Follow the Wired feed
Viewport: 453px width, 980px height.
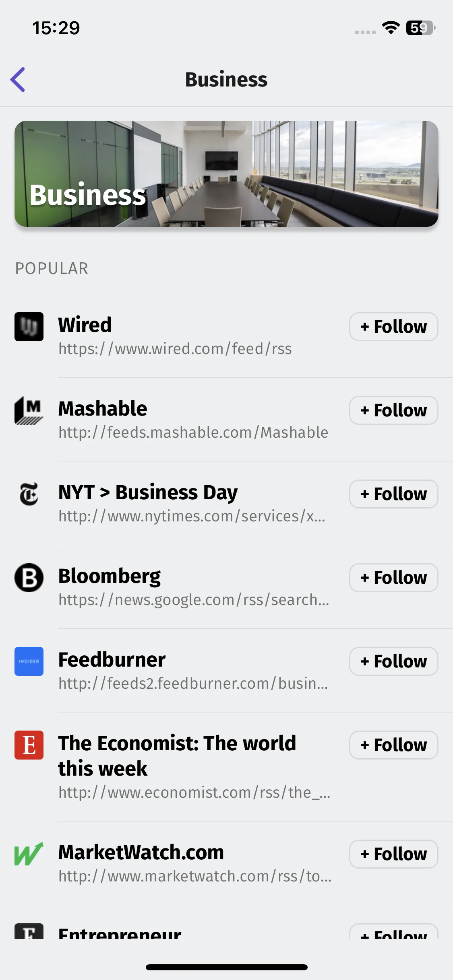394,327
